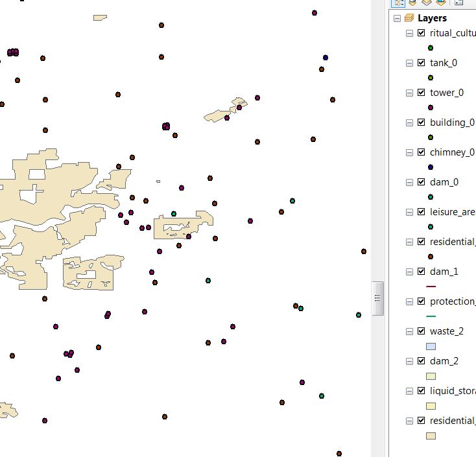Screen dimensions: 476x457
Task: Select the dam_0 layer name
Action: pyautogui.click(x=444, y=182)
